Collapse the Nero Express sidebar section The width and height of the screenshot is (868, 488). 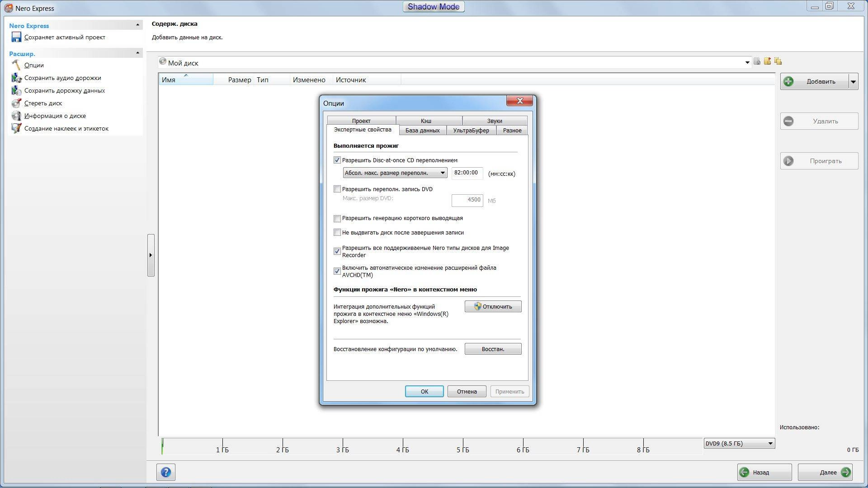tap(138, 25)
